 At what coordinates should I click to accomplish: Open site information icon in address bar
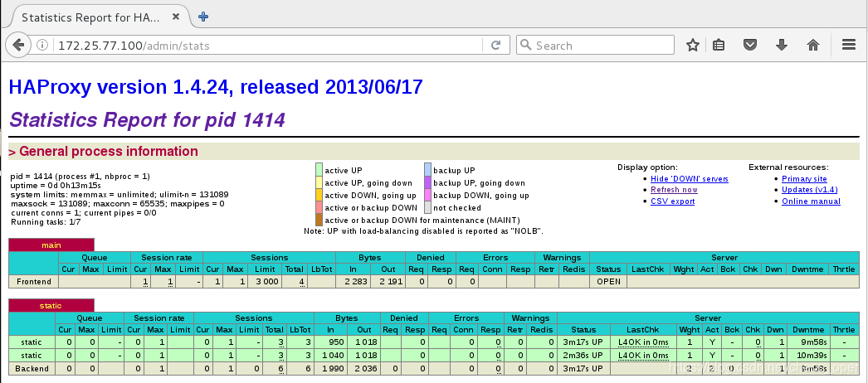click(x=42, y=46)
